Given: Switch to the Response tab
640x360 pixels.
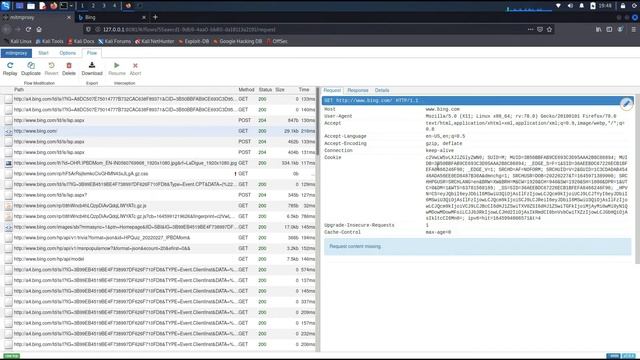Looking at the screenshot, I should pyautogui.click(x=358, y=90).
